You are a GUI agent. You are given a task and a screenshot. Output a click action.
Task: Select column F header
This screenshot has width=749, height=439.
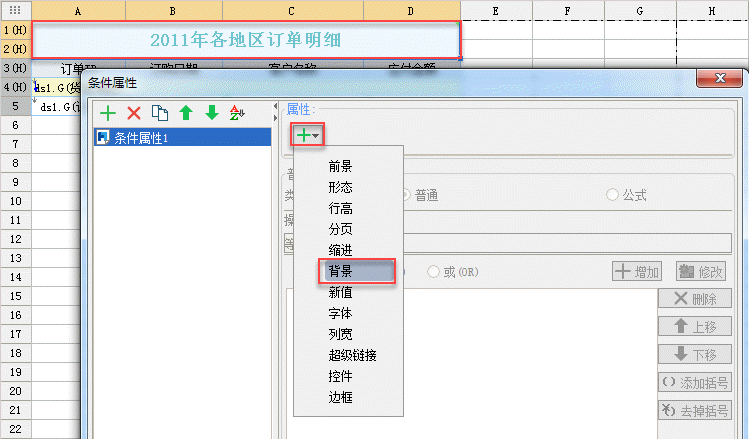coord(568,11)
